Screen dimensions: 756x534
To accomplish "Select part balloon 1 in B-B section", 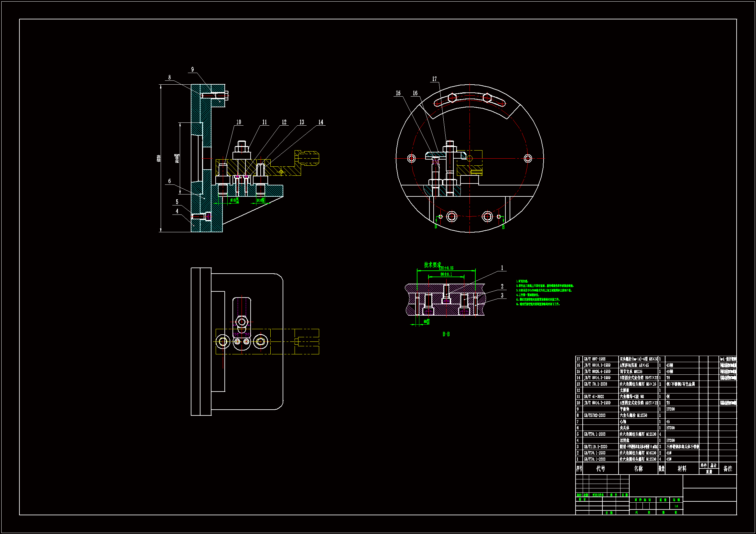I will point(502,268).
